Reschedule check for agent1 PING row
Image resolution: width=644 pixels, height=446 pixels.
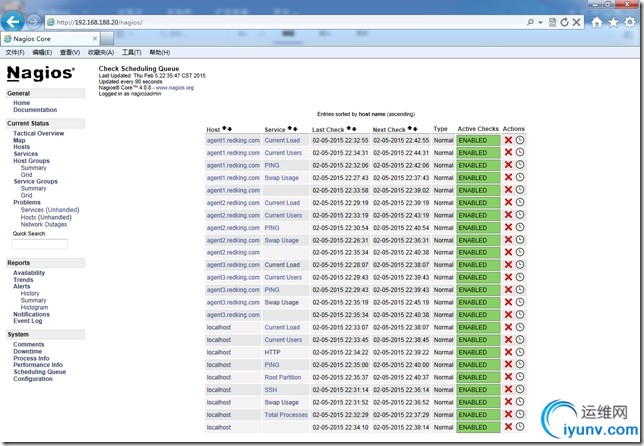coord(520,165)
